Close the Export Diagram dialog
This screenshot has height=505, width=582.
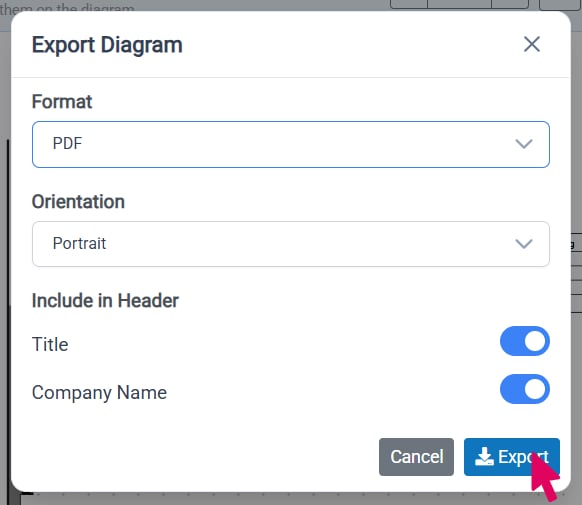[x=532, y=45]
